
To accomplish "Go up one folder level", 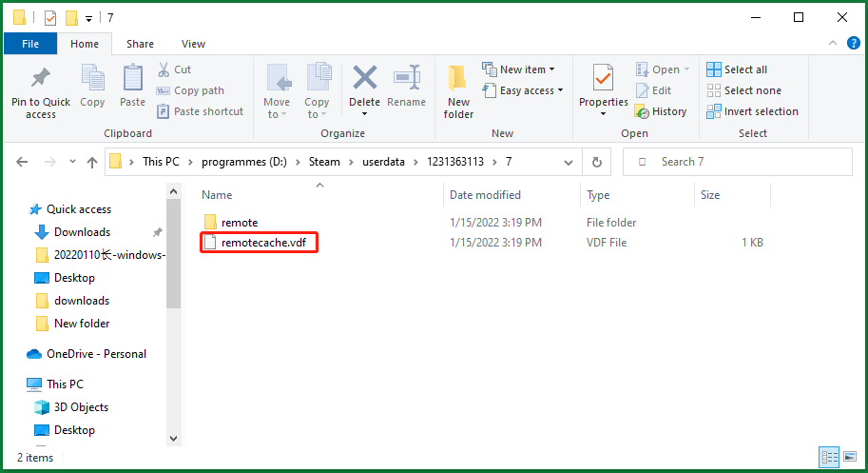I will [92, 162].
